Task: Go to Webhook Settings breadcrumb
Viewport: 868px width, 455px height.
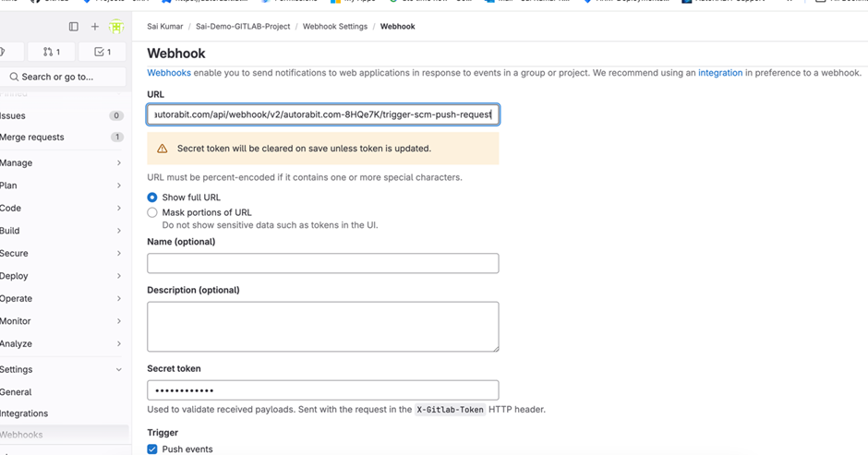Action: tap(337, 27)
